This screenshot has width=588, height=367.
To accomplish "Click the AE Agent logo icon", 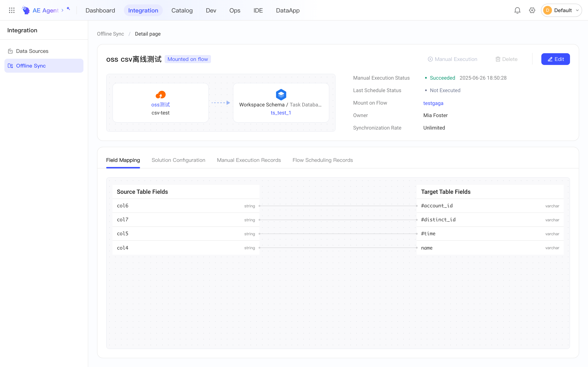I will pyautogui.click(x=26, y=10).
